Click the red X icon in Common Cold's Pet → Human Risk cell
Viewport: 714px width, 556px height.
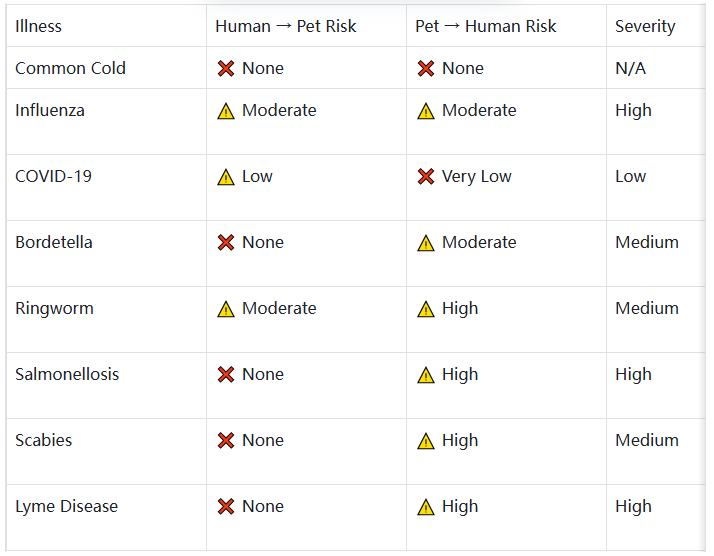click(426, 69)
